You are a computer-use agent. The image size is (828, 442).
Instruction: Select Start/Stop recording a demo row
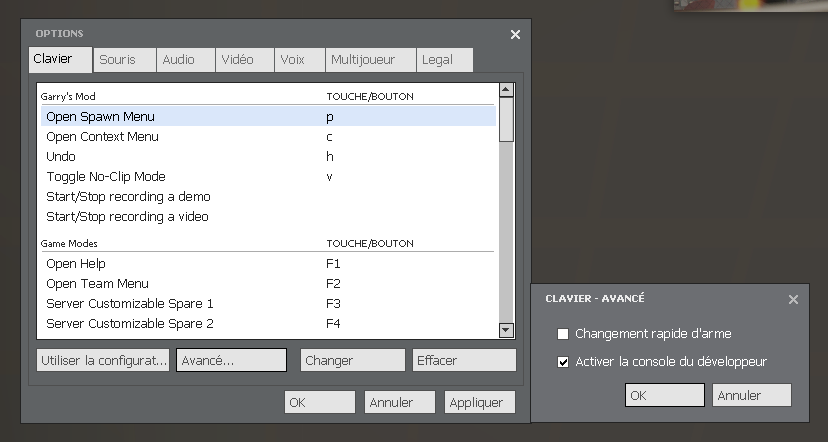coord(268,196)
